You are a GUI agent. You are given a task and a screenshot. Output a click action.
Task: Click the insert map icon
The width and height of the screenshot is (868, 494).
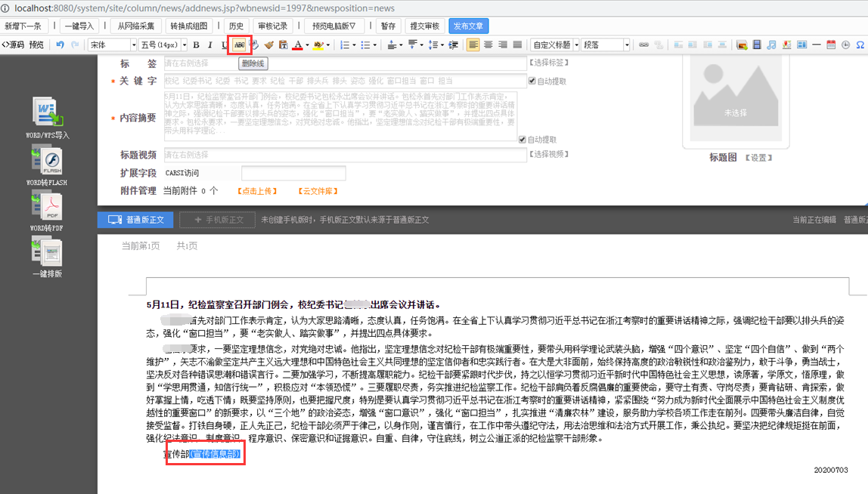pos(786,45)
